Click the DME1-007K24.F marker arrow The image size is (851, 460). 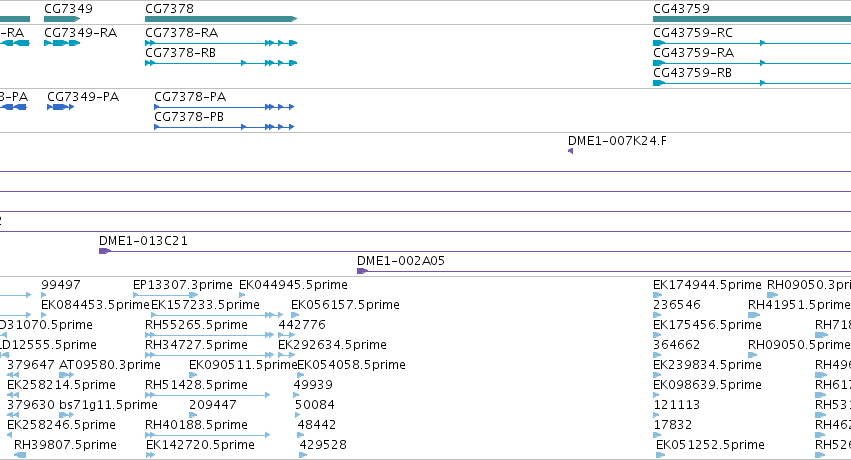(x=570, y=151)
